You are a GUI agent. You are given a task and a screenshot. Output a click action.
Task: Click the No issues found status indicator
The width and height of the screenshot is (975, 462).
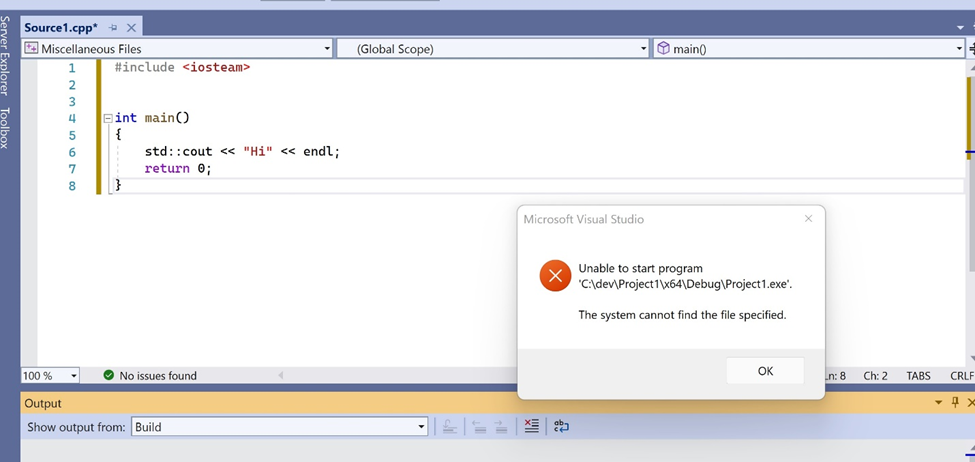[x=150, y=376]
